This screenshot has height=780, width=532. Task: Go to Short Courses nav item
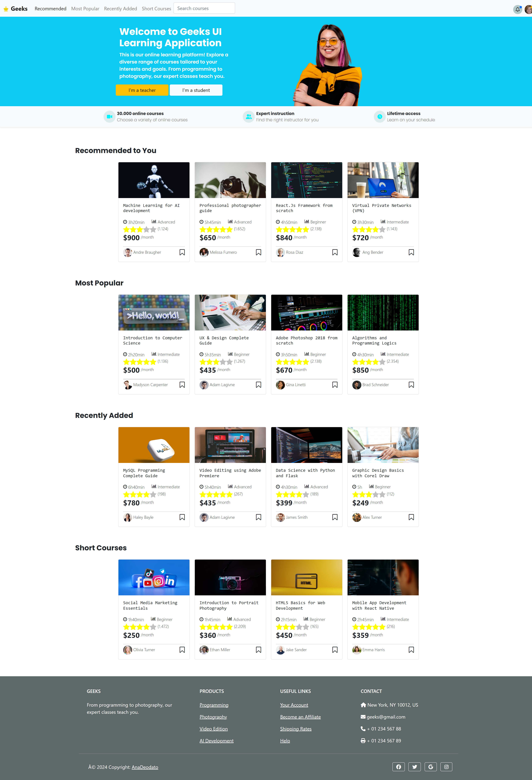click(156, 9)
